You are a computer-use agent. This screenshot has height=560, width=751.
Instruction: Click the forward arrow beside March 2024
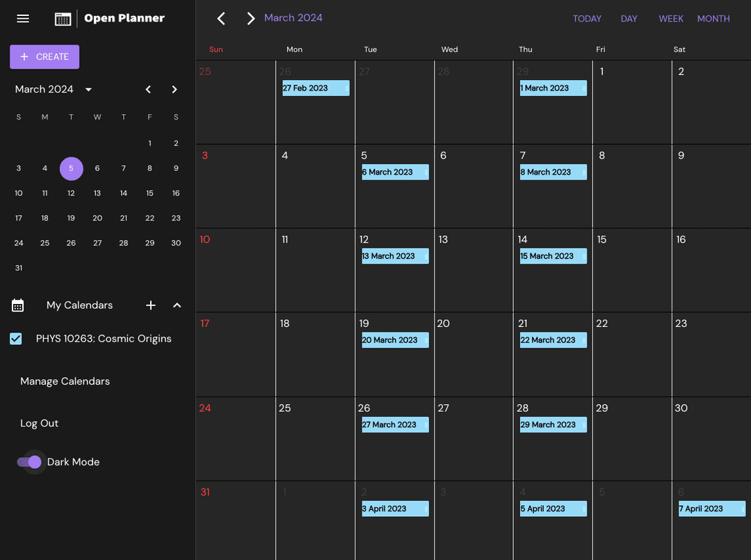coord(250,18)
